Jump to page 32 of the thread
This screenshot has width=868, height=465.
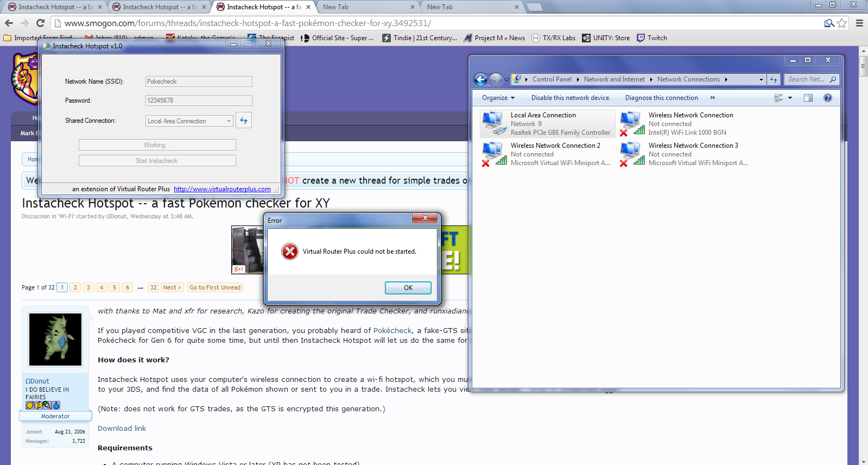click(154, 287)
